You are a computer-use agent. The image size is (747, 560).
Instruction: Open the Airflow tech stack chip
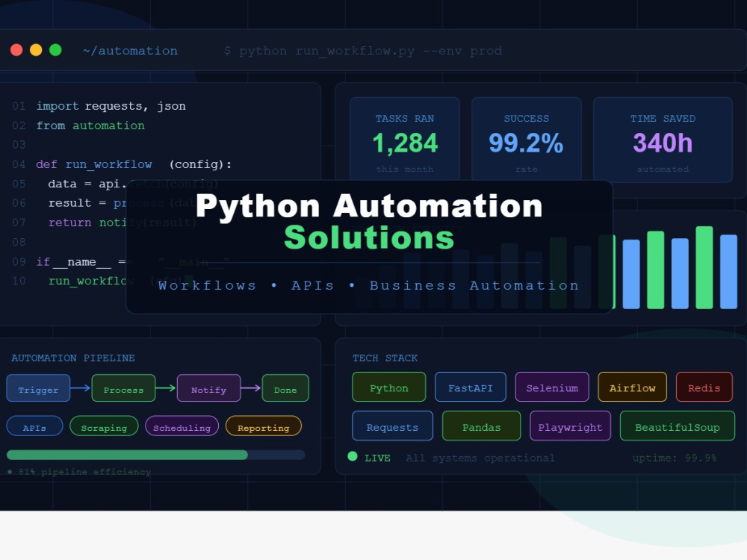tap(632, 387)
